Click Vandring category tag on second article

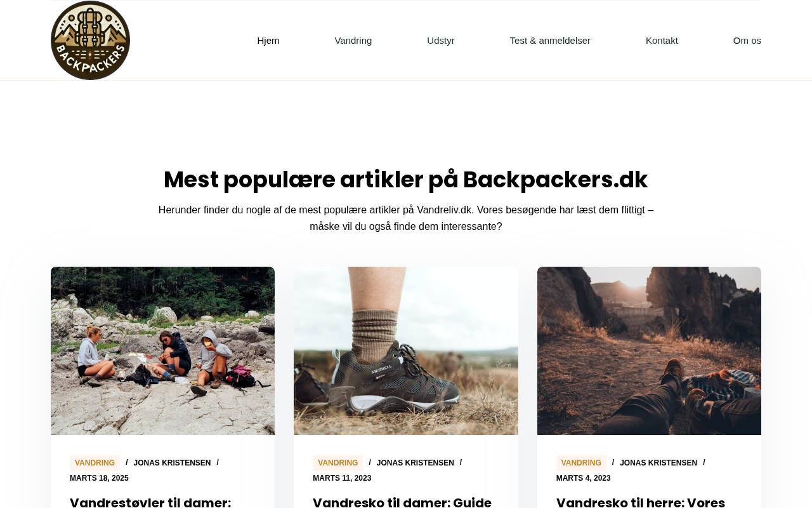tap(337, 463)
